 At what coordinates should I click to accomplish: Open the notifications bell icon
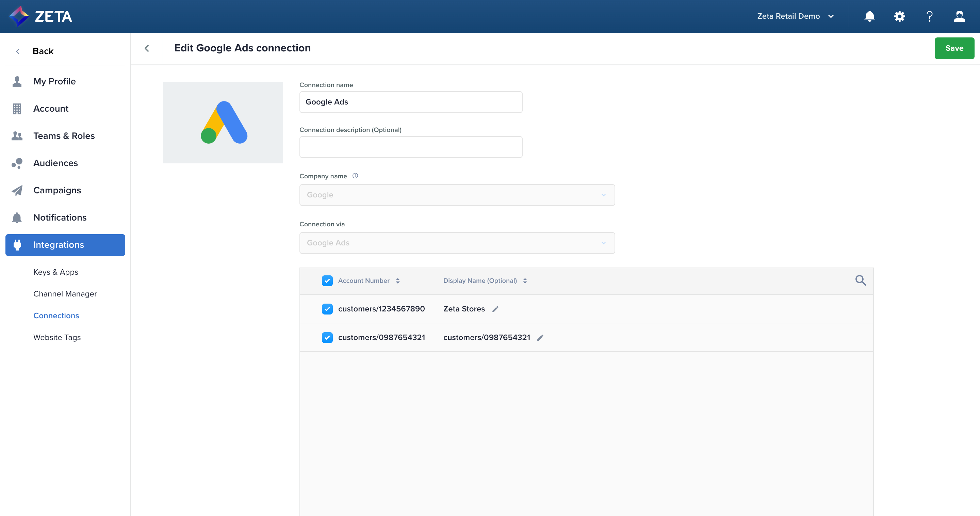tap(869, 16)
